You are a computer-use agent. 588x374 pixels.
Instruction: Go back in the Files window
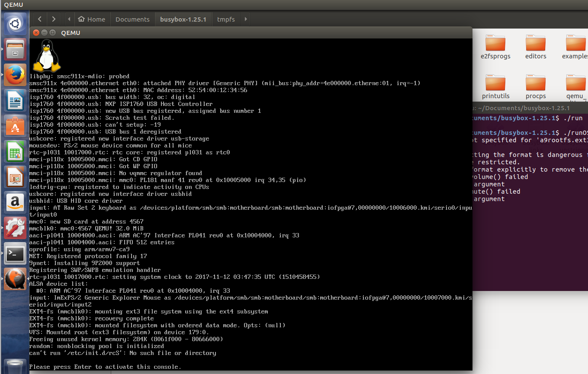click(x=39, y=19)
